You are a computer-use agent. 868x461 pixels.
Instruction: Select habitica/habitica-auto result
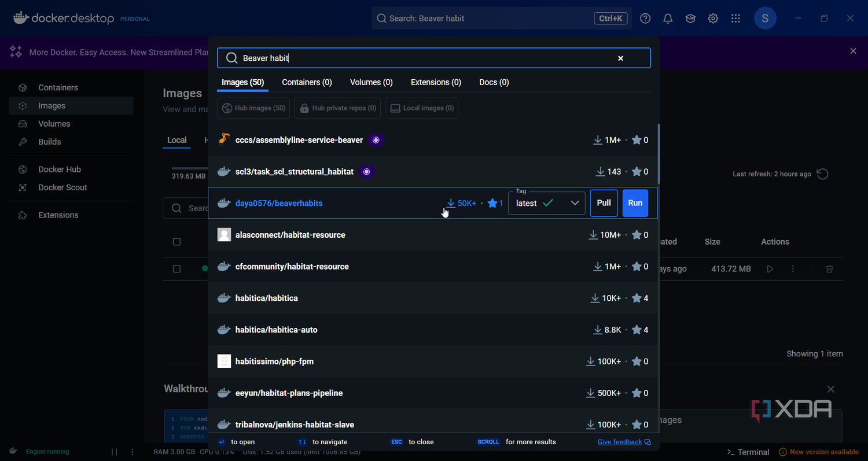pos(433,330)
